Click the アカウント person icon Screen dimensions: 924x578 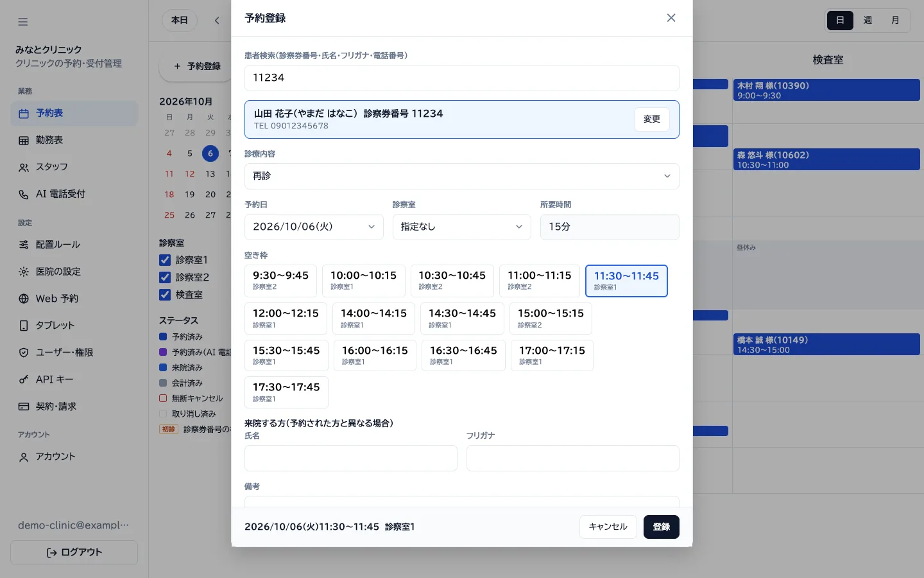24,457
